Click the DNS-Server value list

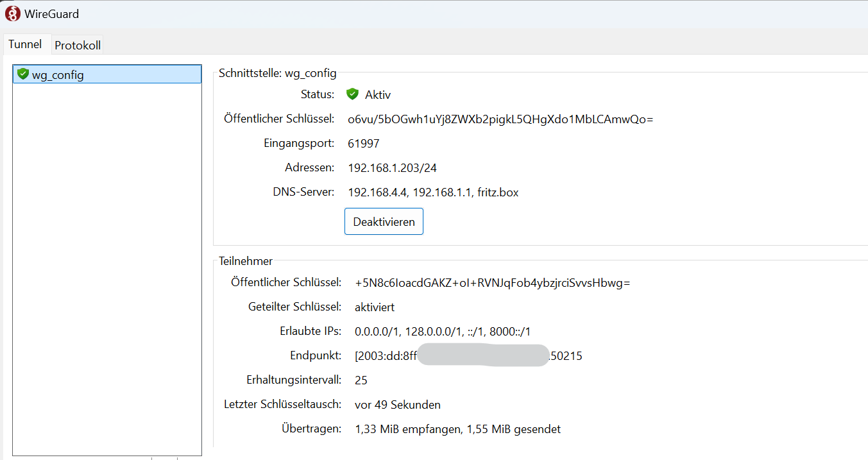tap(433, 192)
